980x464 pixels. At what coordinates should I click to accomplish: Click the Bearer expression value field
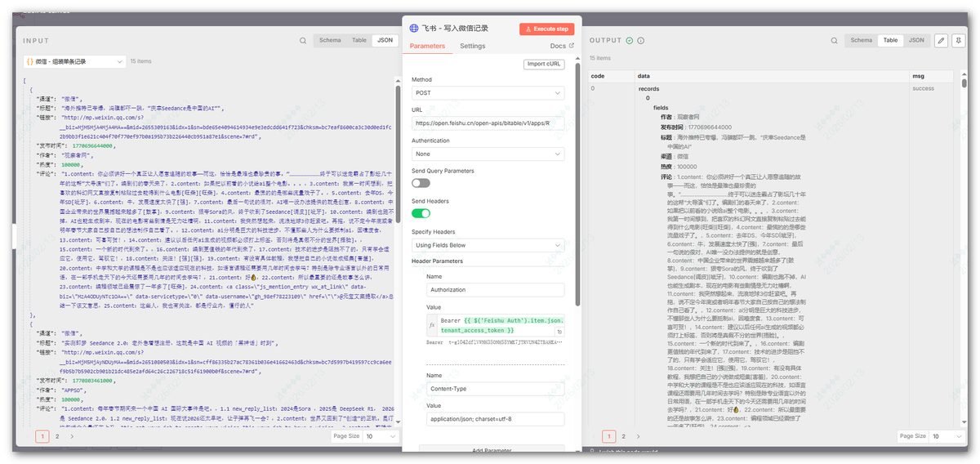point(502,325)
